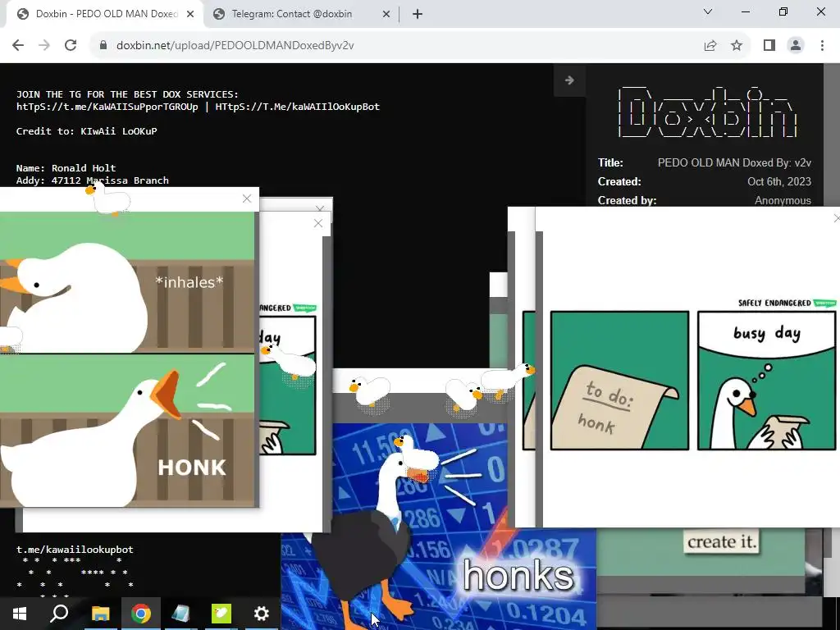Click the Doxbin ASCII art logo
840x630 pixels.
click(x=707, y=111)
